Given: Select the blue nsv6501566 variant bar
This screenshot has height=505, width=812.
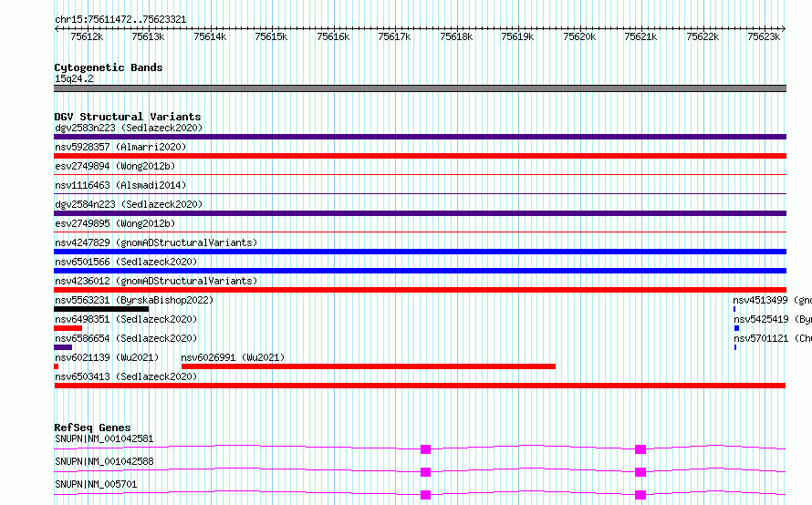Looking at the screenshot, I should click(x=420, y=271).
